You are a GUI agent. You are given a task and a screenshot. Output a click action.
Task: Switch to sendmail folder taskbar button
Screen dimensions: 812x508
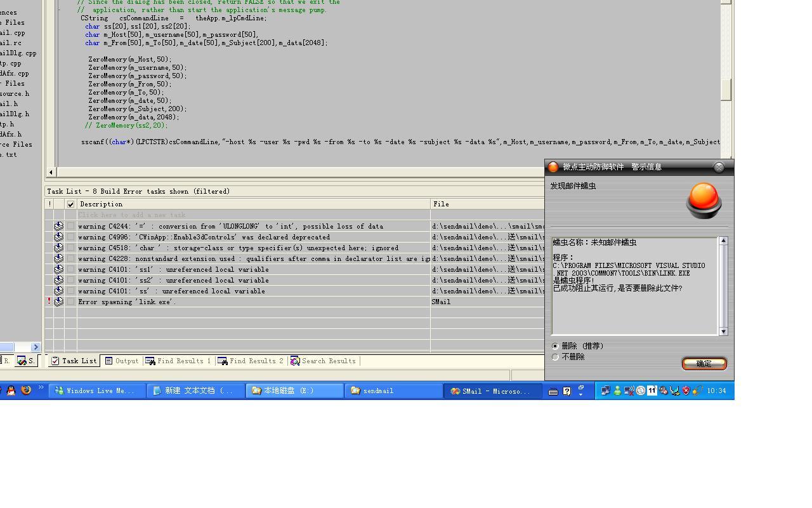coord(394,391)
